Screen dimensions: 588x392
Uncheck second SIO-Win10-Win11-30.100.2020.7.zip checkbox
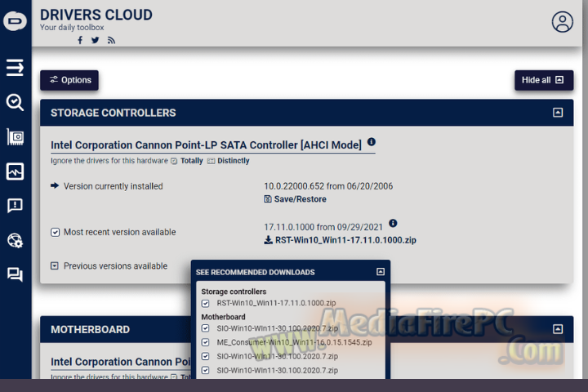205,356
